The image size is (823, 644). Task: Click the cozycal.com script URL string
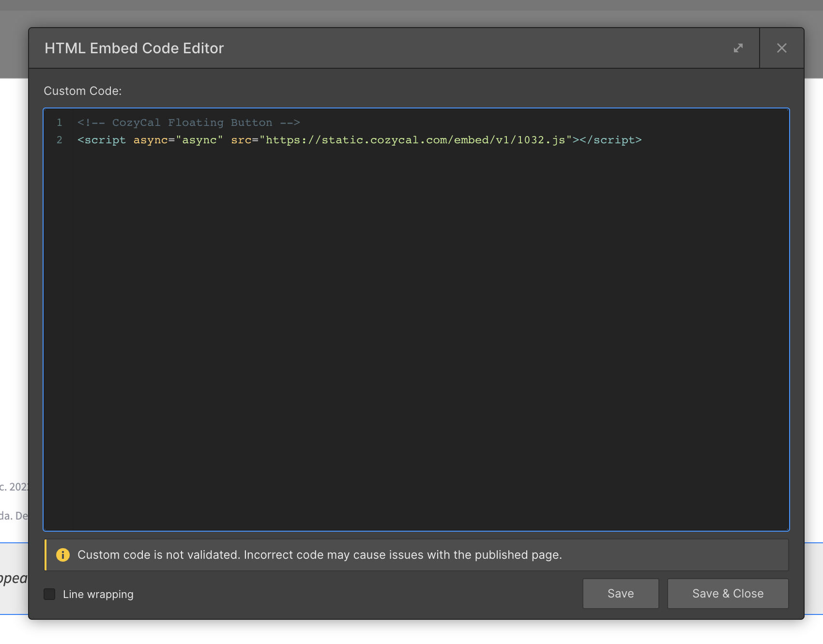416,140
